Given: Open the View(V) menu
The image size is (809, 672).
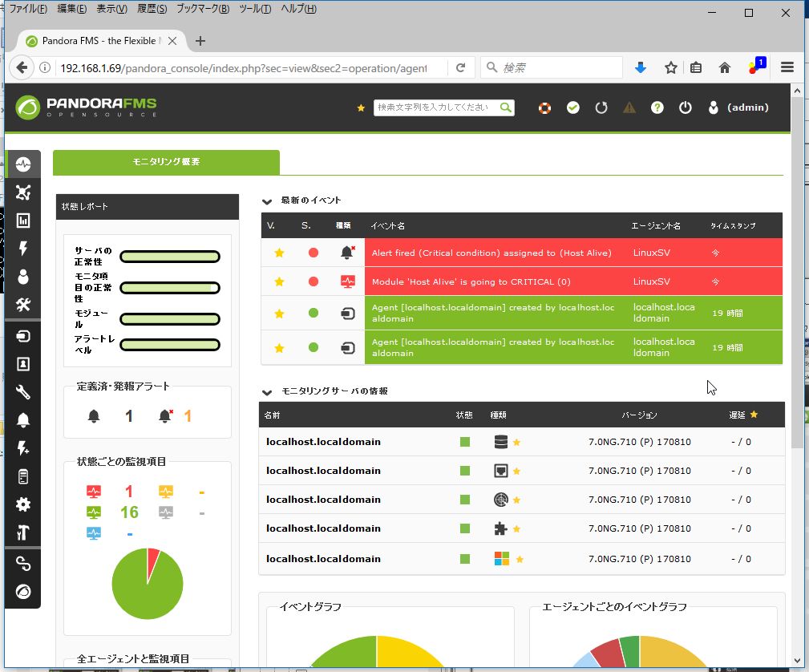Looking at the screenshot, I should [x=112, y=9].
